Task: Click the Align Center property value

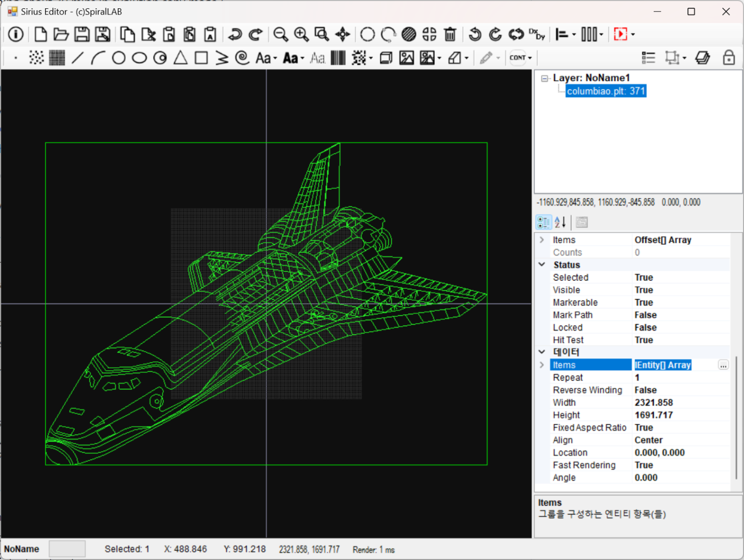Action: click(x=649, y=440)
